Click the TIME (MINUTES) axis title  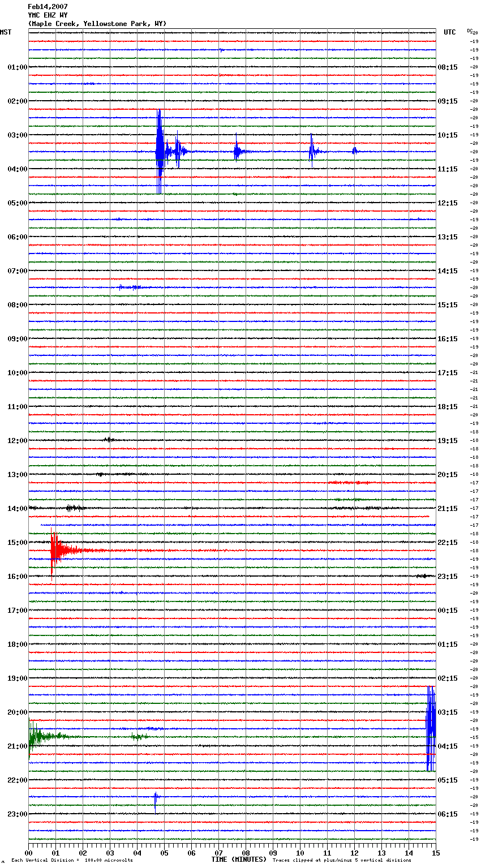click(x=239, y=860)
